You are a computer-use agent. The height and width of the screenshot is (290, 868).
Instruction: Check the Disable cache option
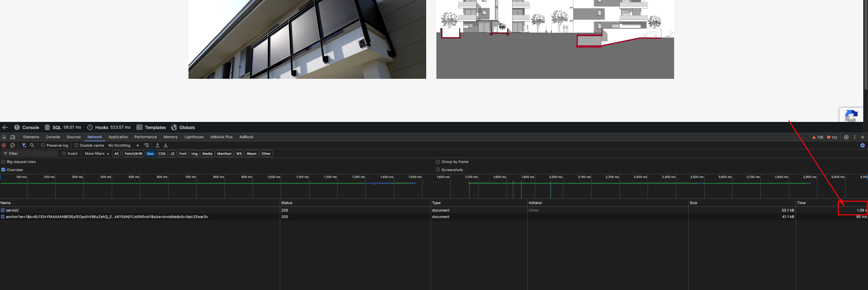76,145
